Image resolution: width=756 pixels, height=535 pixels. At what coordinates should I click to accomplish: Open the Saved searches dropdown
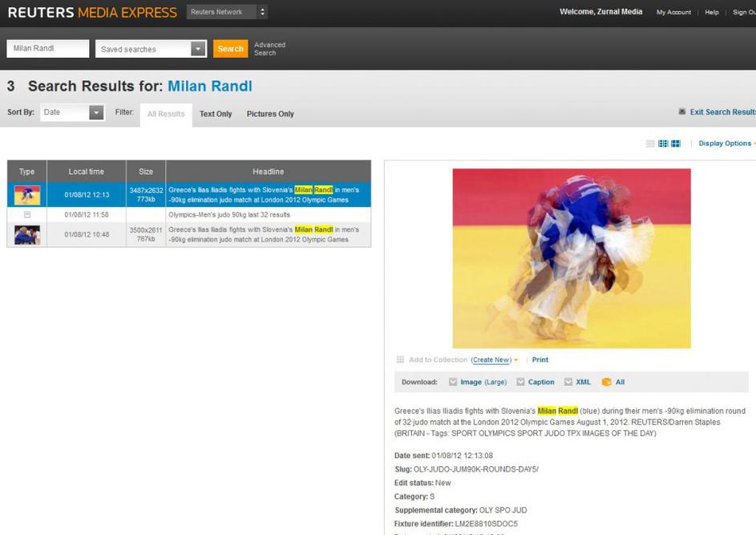tap(198, 49)
